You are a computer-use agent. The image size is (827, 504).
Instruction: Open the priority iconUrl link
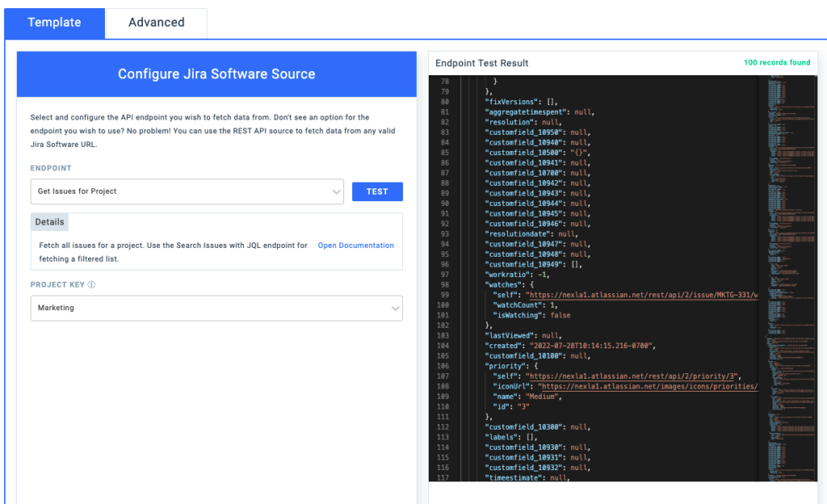coord(650,386)
